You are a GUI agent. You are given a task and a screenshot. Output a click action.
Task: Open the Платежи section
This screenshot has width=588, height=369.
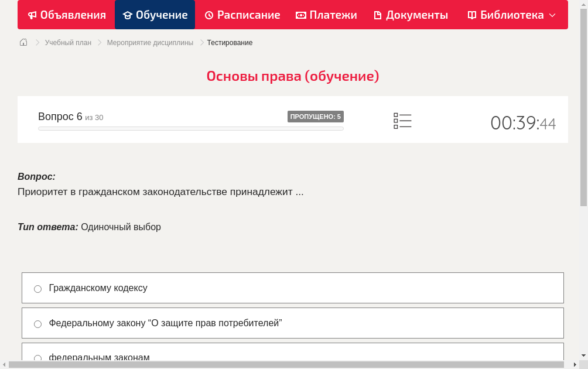[x=327, y=15]
